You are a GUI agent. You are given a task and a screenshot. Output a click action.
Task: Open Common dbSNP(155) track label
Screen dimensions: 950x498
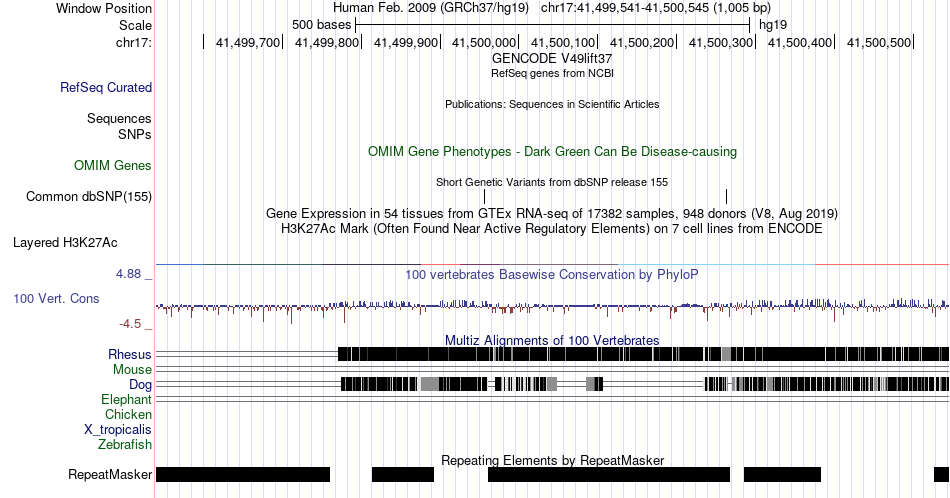tap(89, 196)
